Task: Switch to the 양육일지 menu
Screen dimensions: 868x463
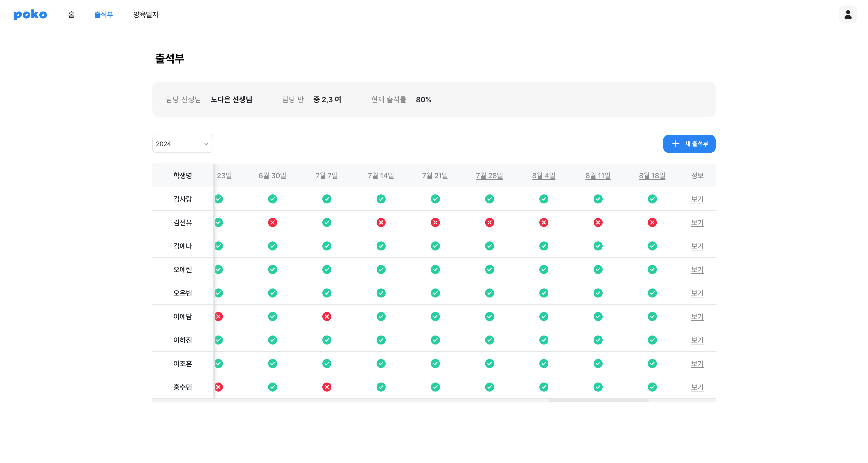Action: pos(146,14)
